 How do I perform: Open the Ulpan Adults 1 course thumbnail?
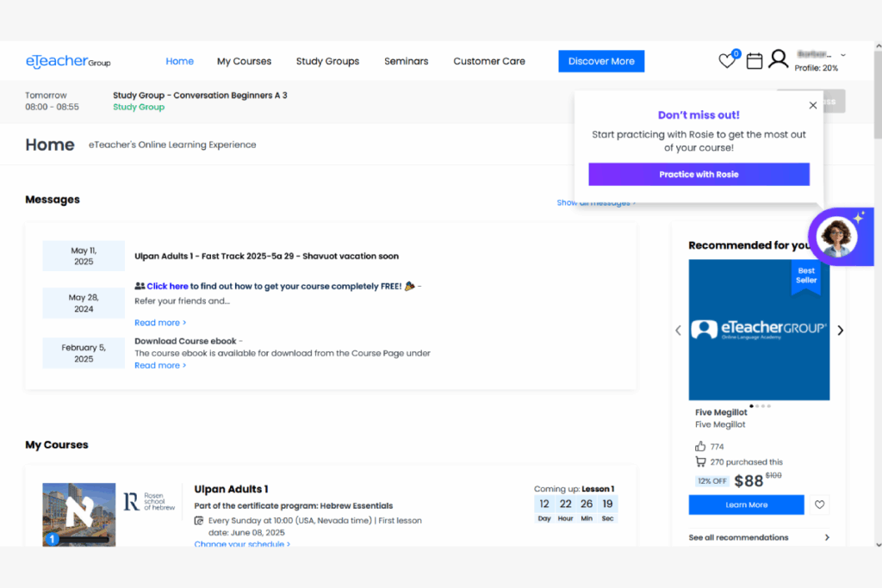[79, 514]
